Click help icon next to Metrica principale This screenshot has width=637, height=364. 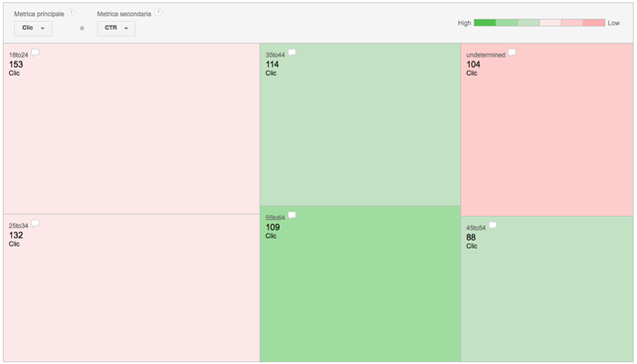[x=71, y=13]
